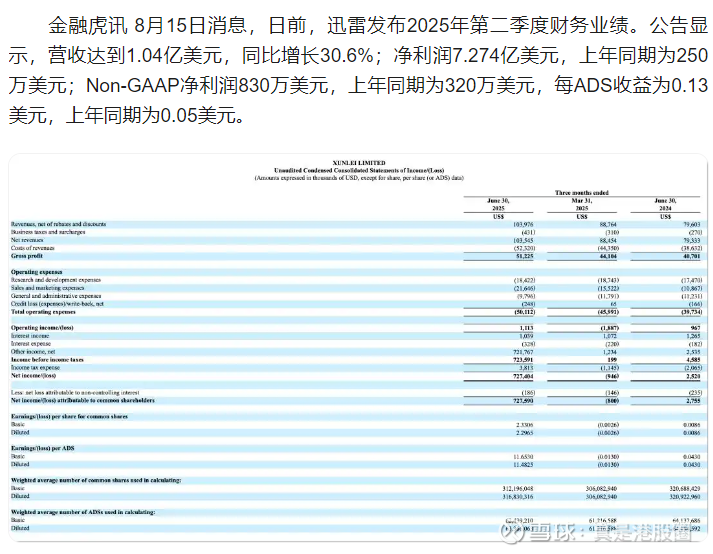Click 'Credit loss (expenses)/write-back, net' row label

(57, 304)
